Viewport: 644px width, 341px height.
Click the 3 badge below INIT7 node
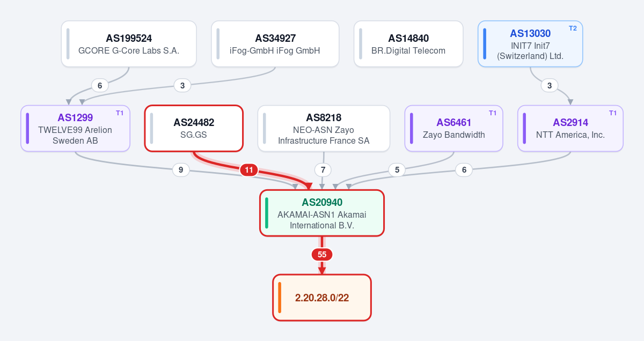tap(550, 85)
